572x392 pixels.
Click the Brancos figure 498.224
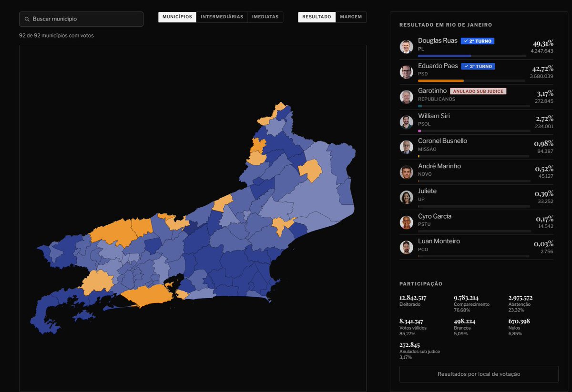tap(464, 322)
